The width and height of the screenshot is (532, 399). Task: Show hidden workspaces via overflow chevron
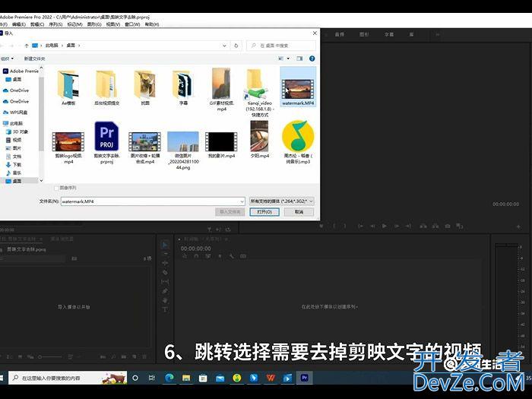coord(437,35)
